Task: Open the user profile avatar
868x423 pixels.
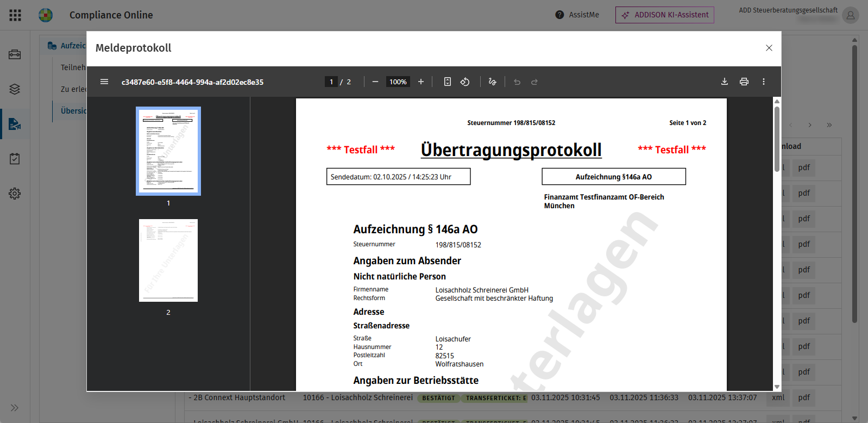Action: click(850, 15)
